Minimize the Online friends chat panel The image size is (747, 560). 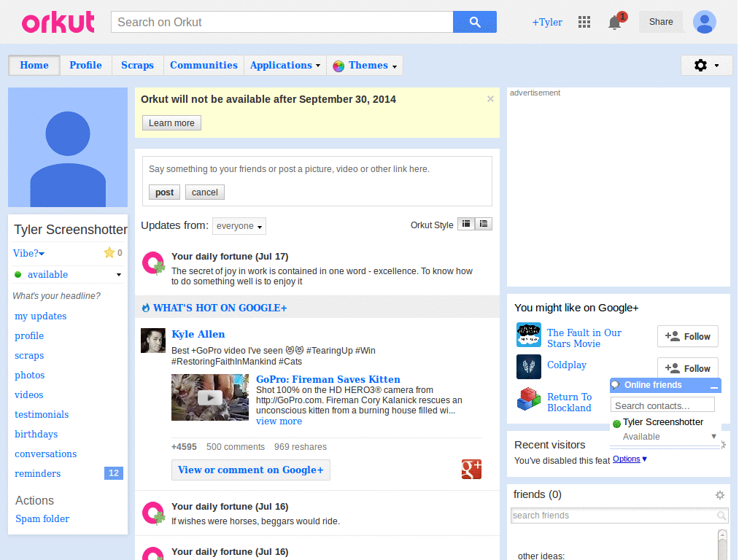click(x=713, y=386)
